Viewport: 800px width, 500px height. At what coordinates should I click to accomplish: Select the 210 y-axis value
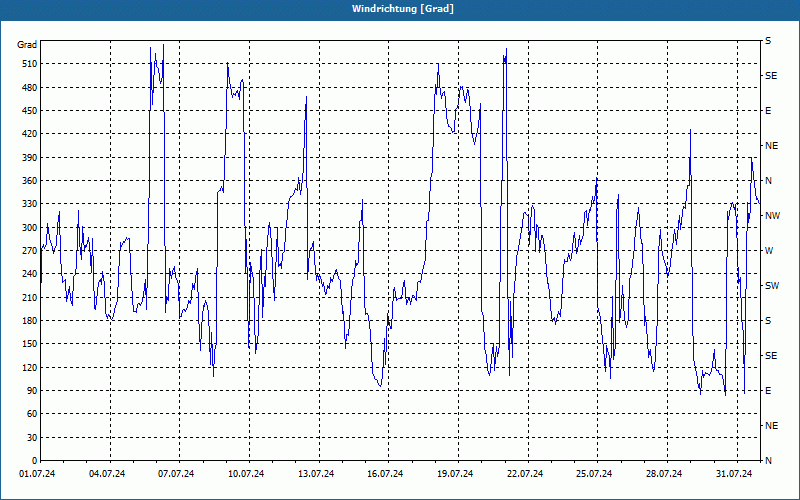30,297
